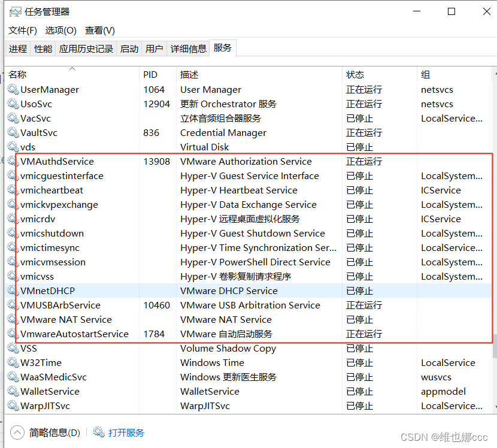Screen dimensions: 497x448
Task: Click the service icon beside VMware NAT Service
Action: [13, 319]
